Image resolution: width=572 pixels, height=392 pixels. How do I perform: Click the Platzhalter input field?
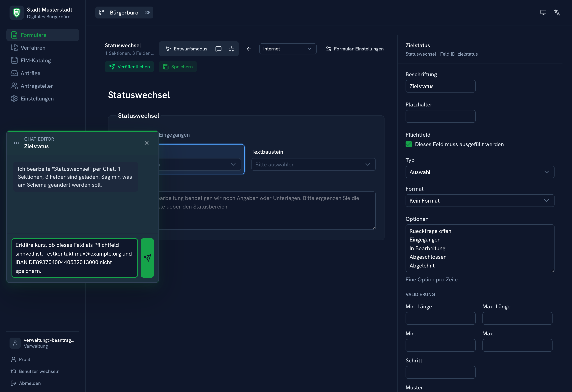pyautogui.click(x=440, y=116)
